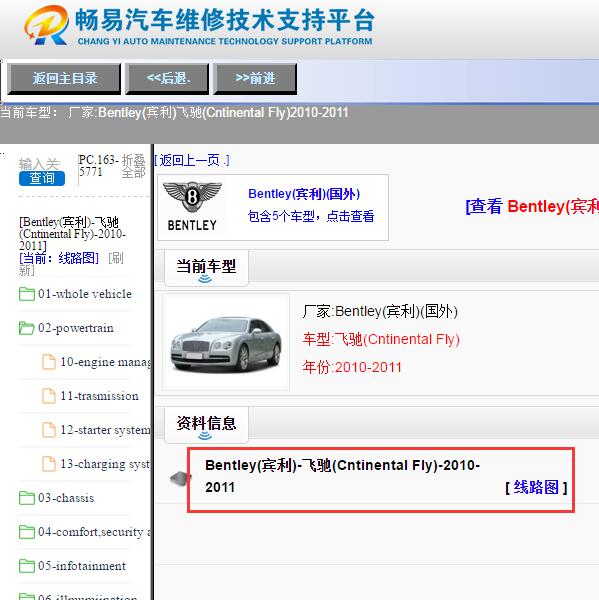Screen dimensions: 599x600
Task: Collapse the 02-powertrain tree item
Action: point(76,328)
